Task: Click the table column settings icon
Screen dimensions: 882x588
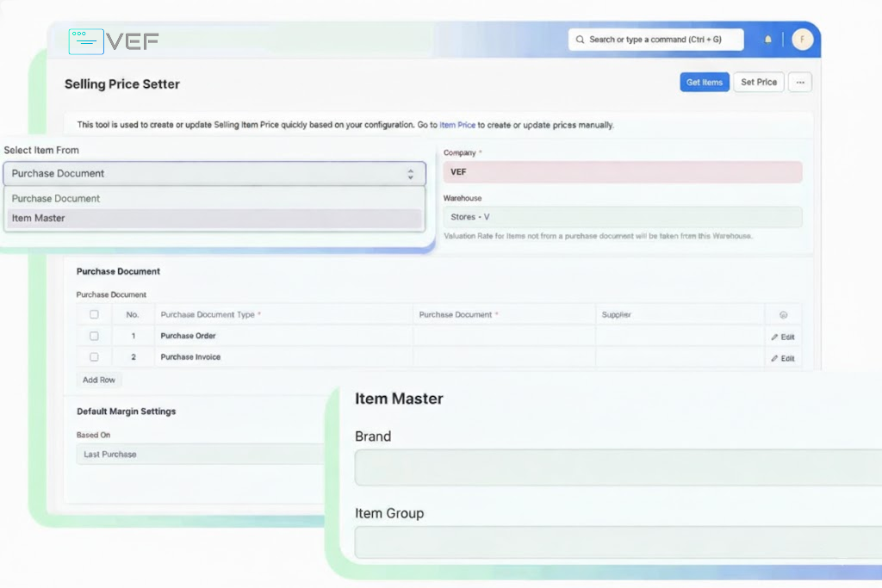Action: click(783, 315)
